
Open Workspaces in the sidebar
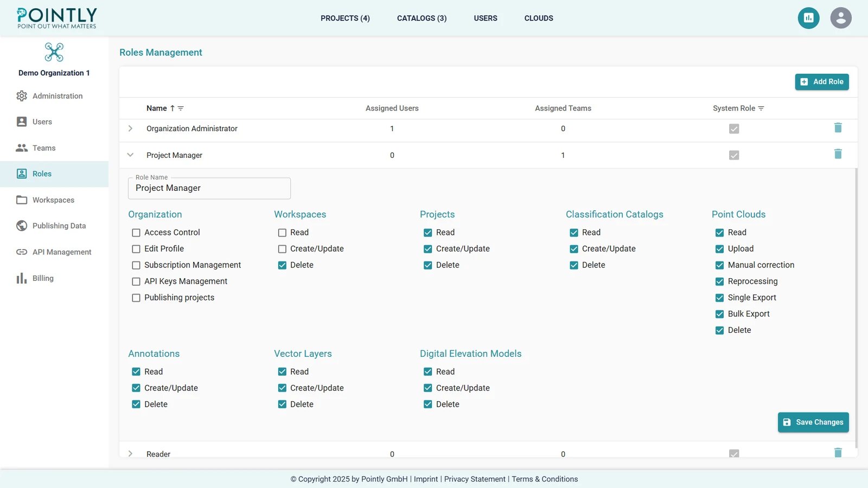[54, 200]
